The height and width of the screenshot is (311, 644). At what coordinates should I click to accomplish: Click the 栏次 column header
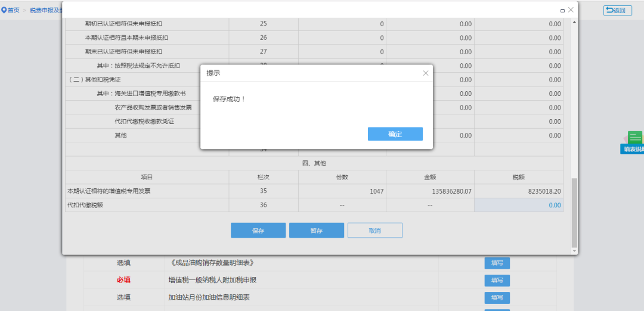tap(264, 177)
